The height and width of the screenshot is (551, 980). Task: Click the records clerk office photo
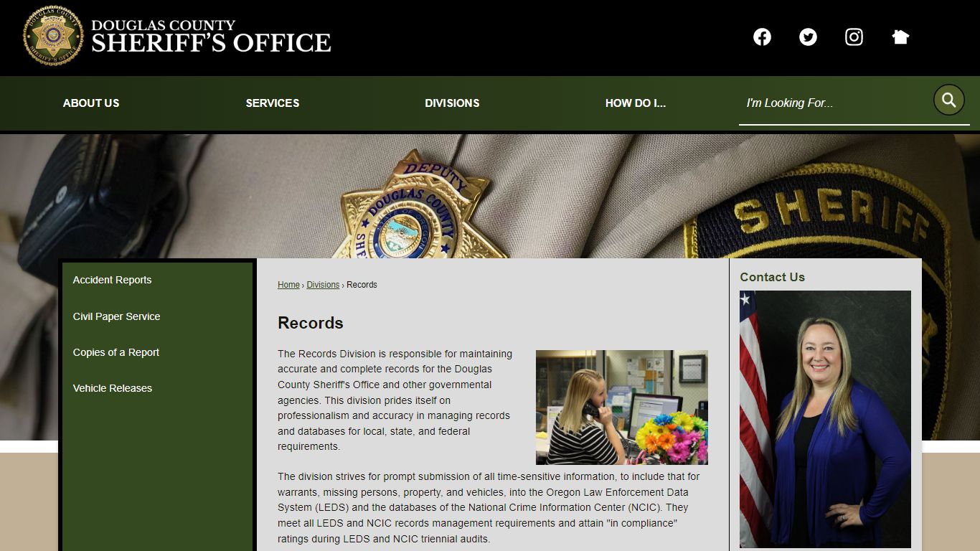622,408
